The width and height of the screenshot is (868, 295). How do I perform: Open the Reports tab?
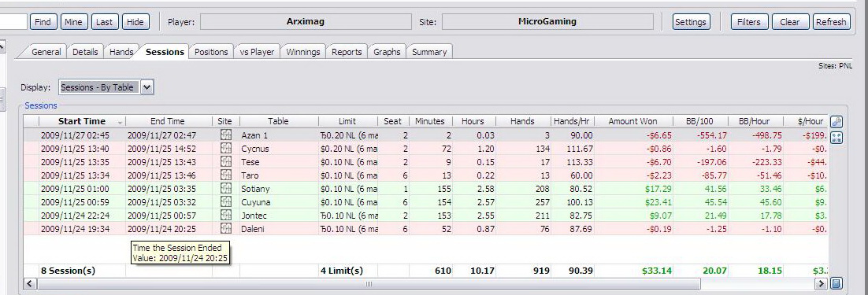point(347,52)
